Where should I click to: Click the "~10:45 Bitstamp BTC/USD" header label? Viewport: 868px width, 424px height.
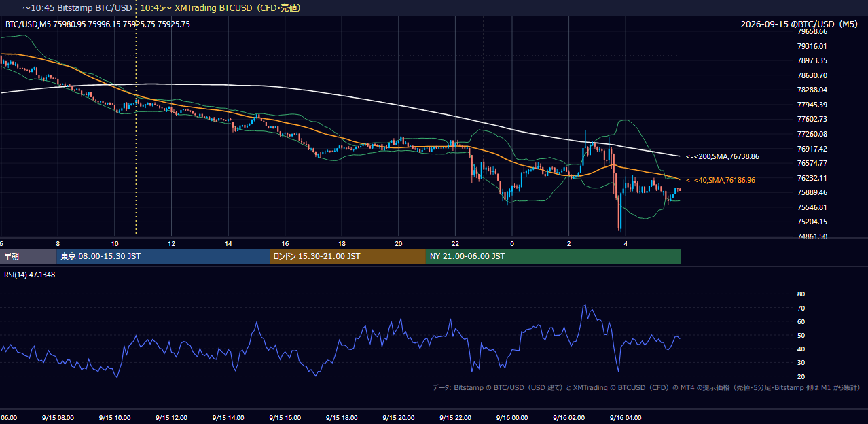tap(76, 8)
